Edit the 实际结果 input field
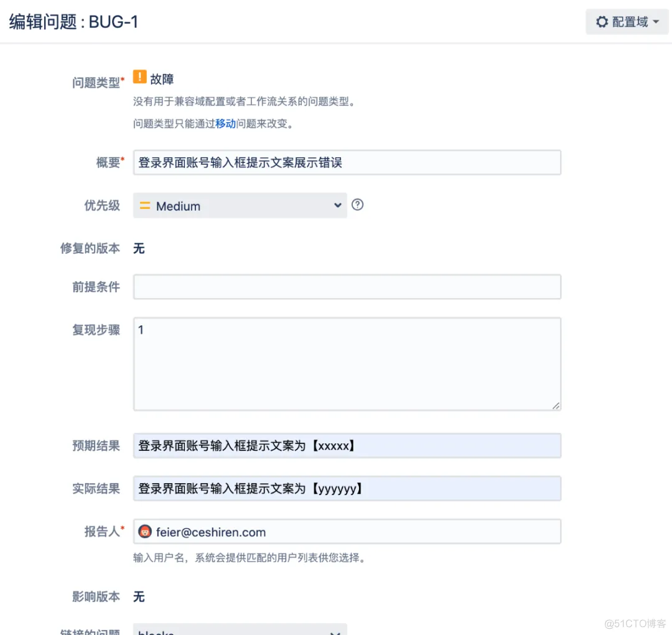 (x=347, y=488)
